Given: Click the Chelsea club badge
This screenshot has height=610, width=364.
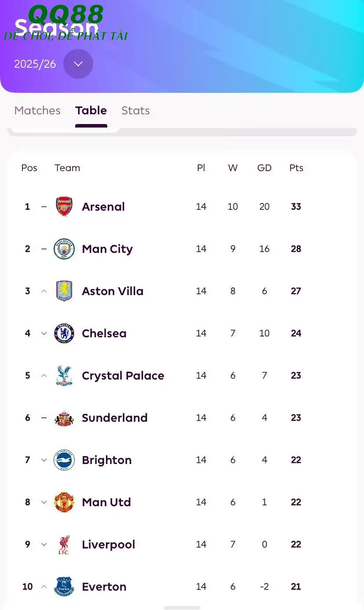Looking at the screenshot, I should coord(64,333).
